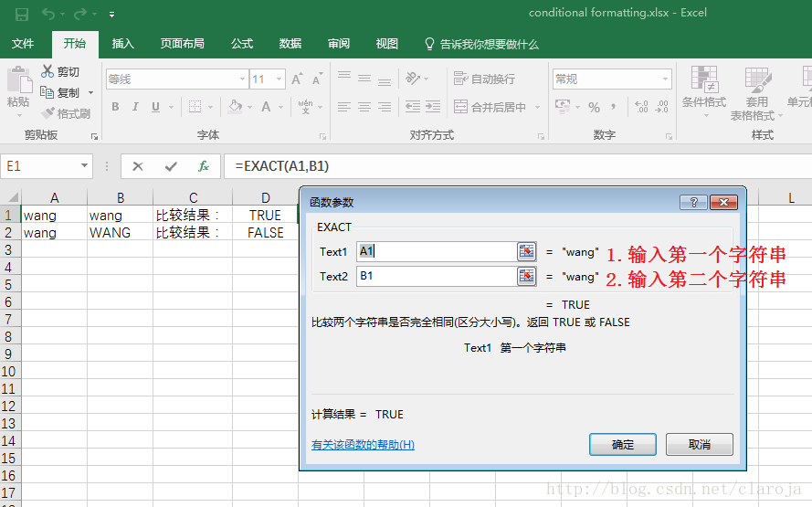The width and height of the screenshot is (812, 507).
Task: Open the 合并后居中 dropdown arrow
Action: coord(538,107)
